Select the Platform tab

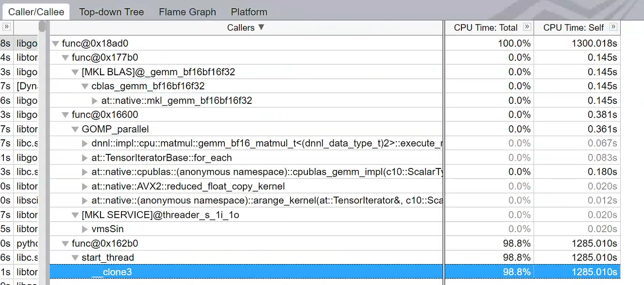click(x=249, y=12)
